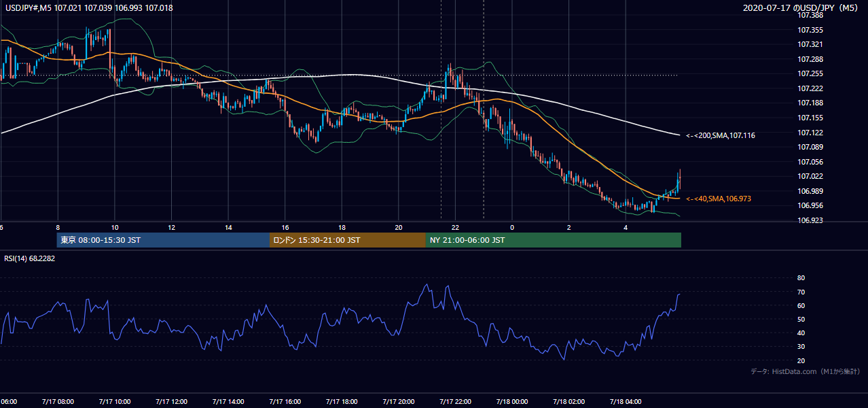Click RSI axis level 60
The width and height of the screenshot is (868, 408).
[801, 305]
